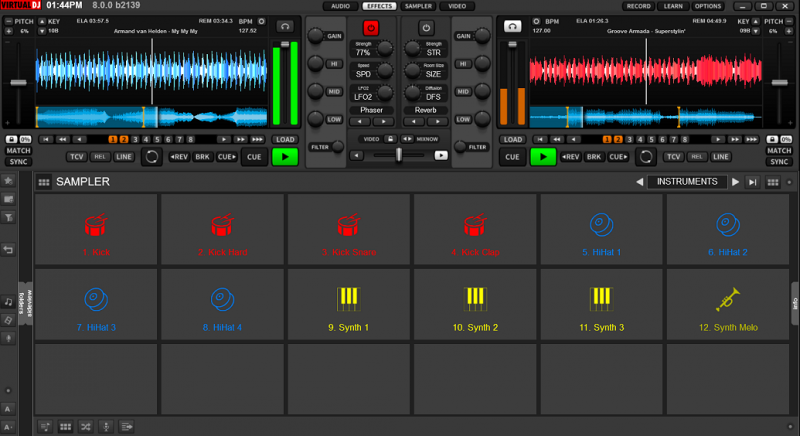Open the music note browser in sidebar

point(8,301)
